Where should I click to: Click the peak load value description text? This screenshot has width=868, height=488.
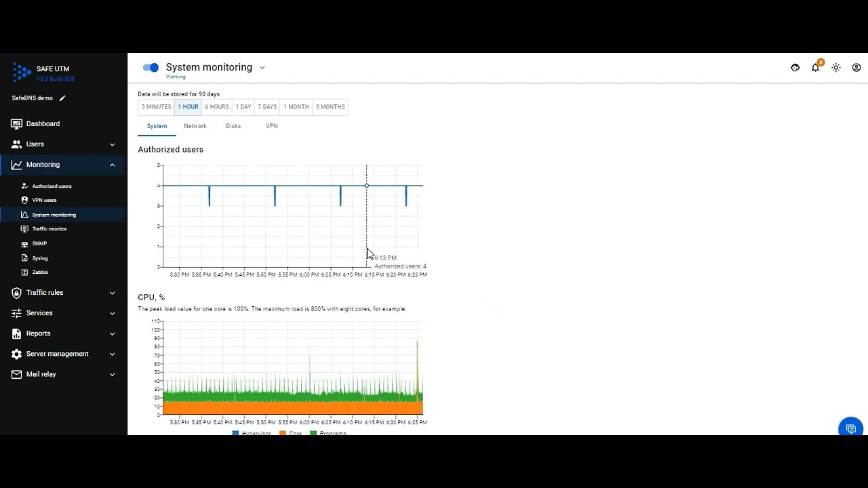[272, 309]
